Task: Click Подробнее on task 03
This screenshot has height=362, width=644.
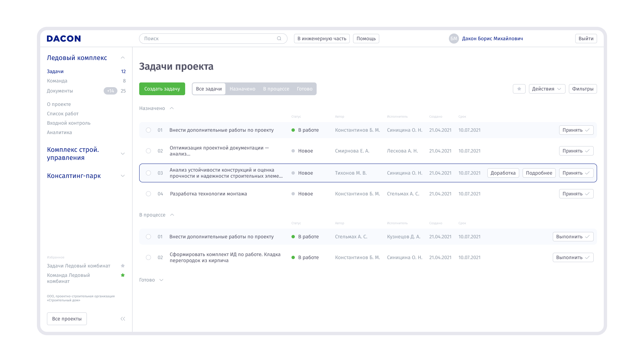Action: click(x=539, y=173)
